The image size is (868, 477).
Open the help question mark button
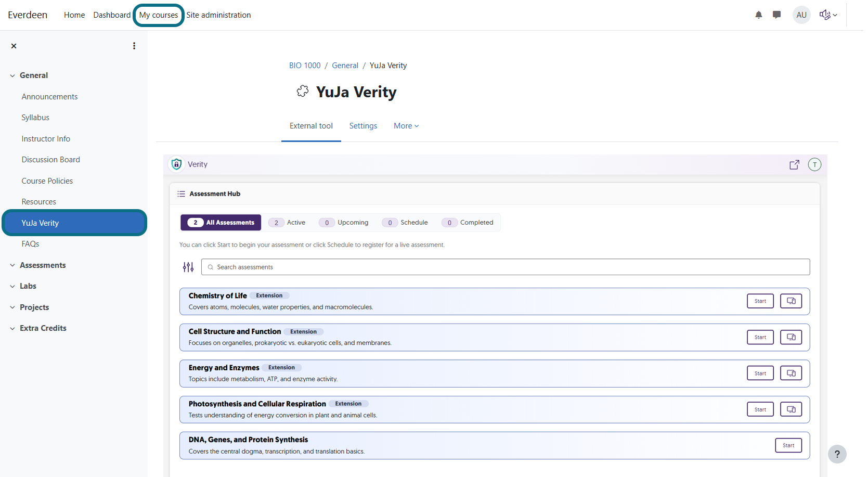(x=837, y=454)
